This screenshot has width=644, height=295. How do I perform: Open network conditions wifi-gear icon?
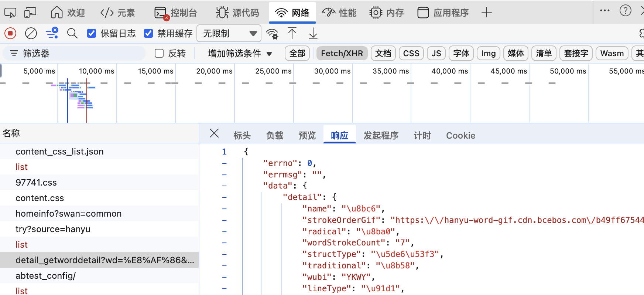coord(273,34)
